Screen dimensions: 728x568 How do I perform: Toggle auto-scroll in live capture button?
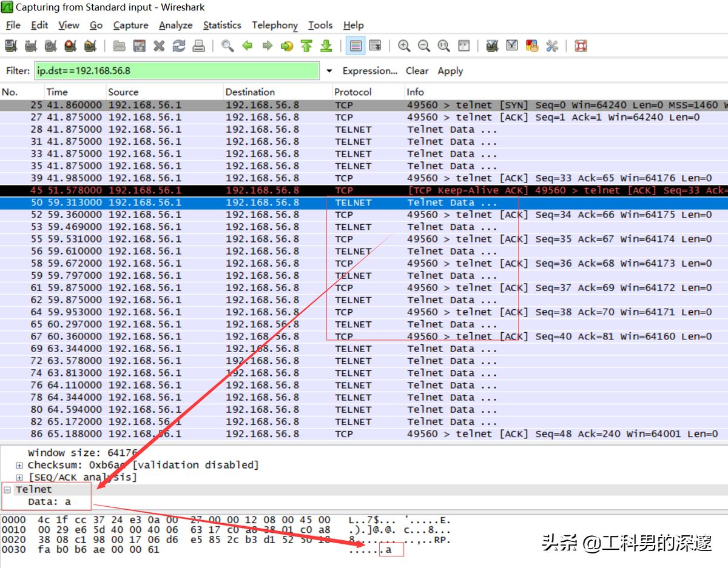click(375, 46)
